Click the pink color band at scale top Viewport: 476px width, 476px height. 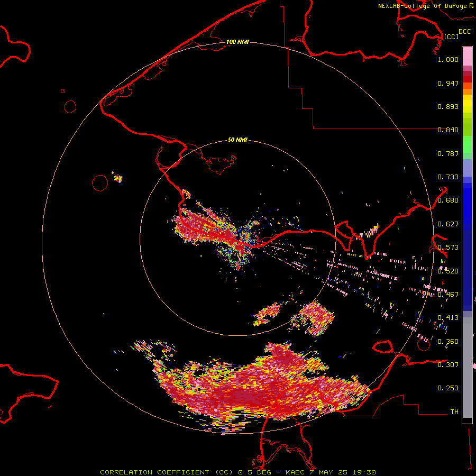[x=467, y=56]
